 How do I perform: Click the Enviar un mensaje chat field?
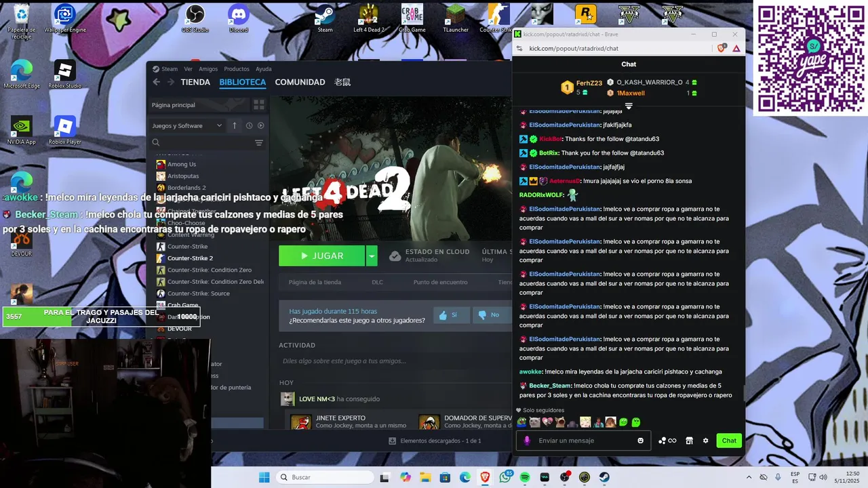(583, 441)
